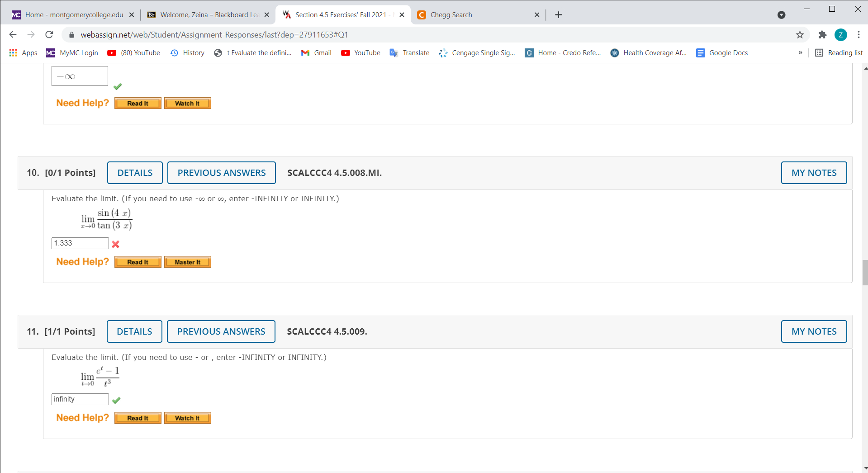Close the montgomerycollege.edu tab

coord(132,15)
